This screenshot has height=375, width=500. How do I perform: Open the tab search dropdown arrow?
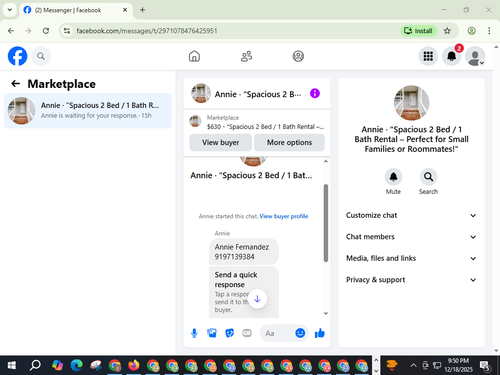(x=10, y=10)
